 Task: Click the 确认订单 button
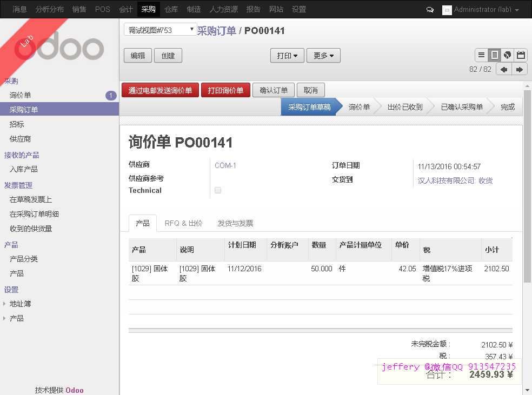274,90
